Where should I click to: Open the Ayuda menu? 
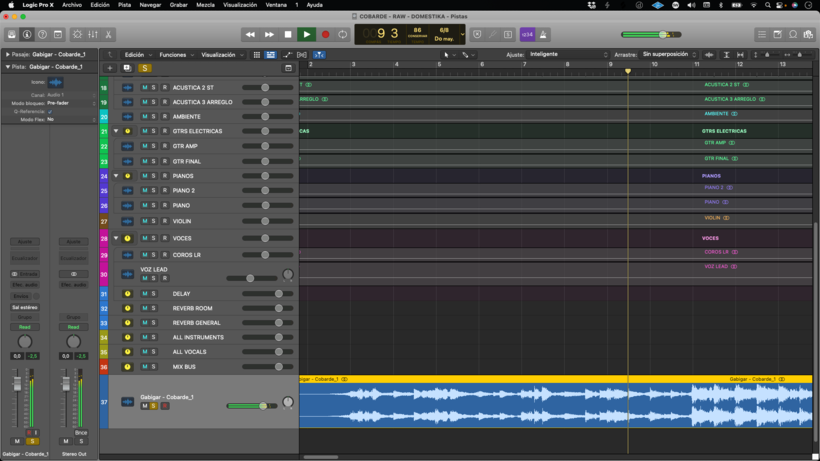coord(314,5)
